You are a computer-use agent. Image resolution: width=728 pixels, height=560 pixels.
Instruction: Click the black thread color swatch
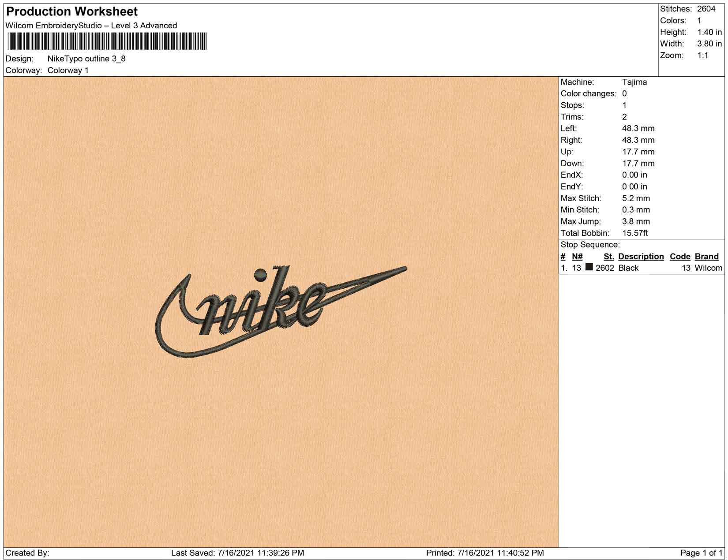pos(589,267)
